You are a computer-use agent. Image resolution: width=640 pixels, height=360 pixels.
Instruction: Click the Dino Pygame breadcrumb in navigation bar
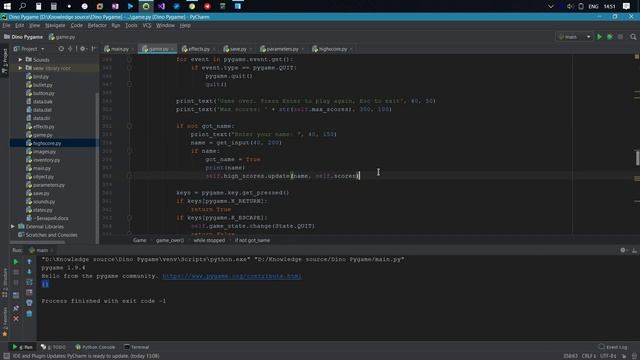pos(24,37)
